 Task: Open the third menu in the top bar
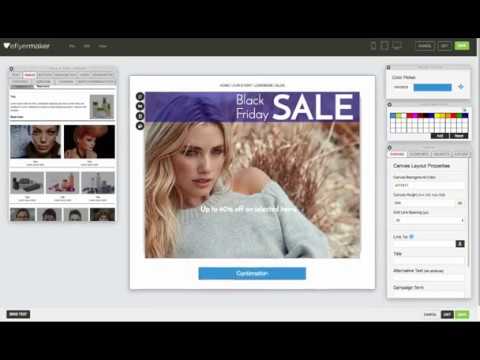coord(103,46)
